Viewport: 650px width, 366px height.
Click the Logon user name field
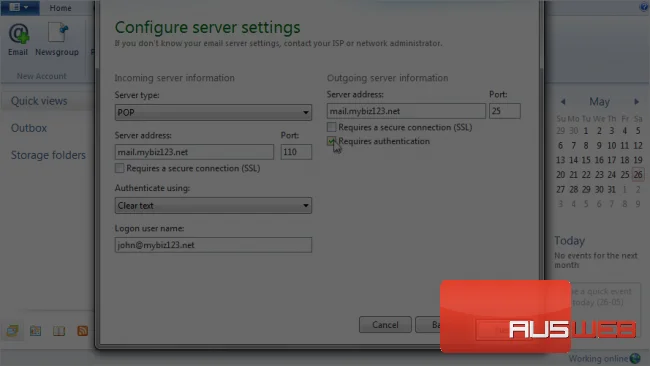(213, 245)
